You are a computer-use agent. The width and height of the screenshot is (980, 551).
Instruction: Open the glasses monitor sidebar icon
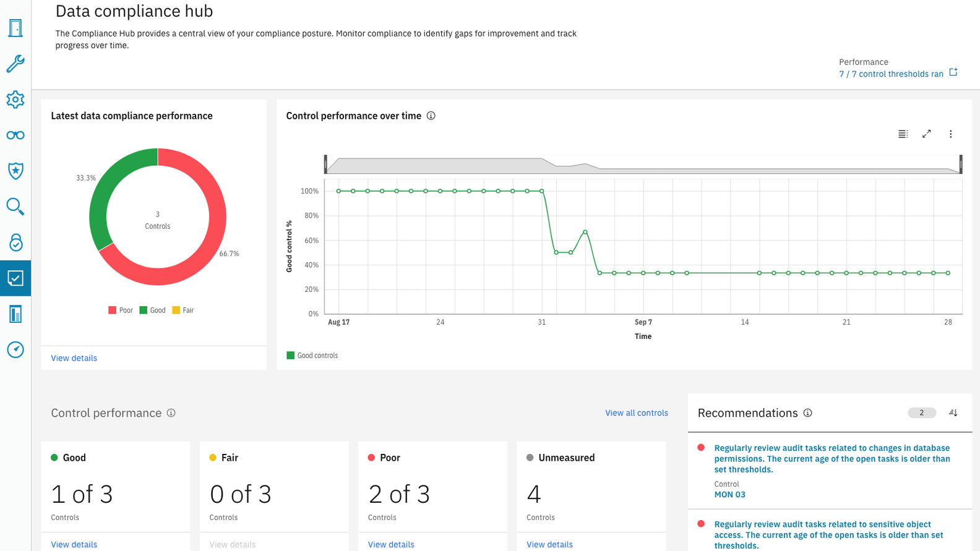[15, 135]
